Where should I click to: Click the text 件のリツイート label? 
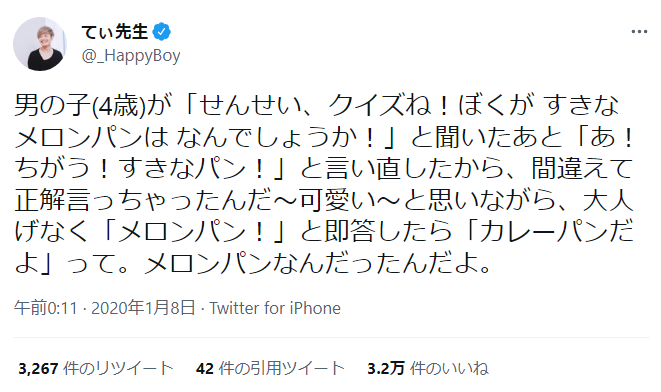118,368
